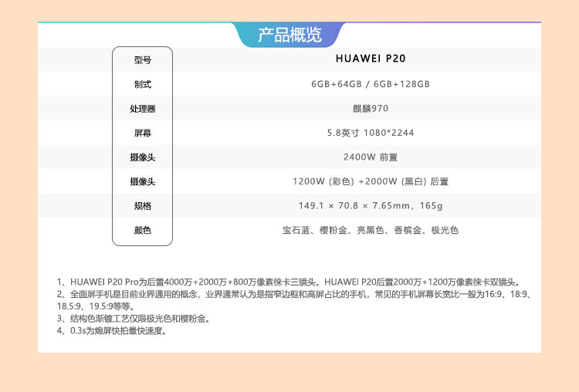Select the 型号 row label
Screen dimensions: 579x392
pyautogui.click(x=143, y=59)
